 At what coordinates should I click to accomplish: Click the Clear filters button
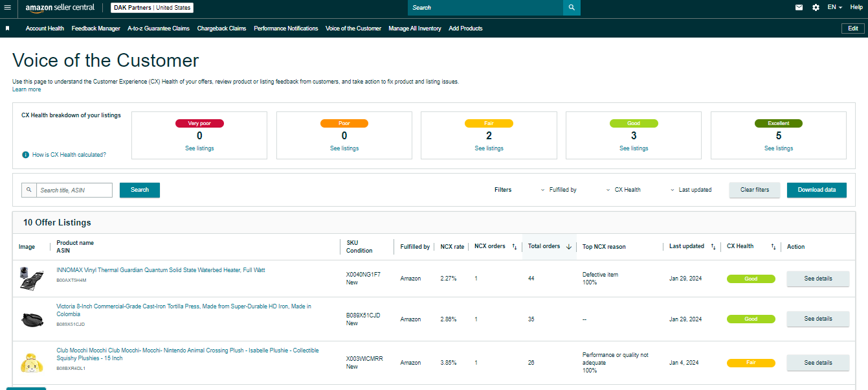755,190
